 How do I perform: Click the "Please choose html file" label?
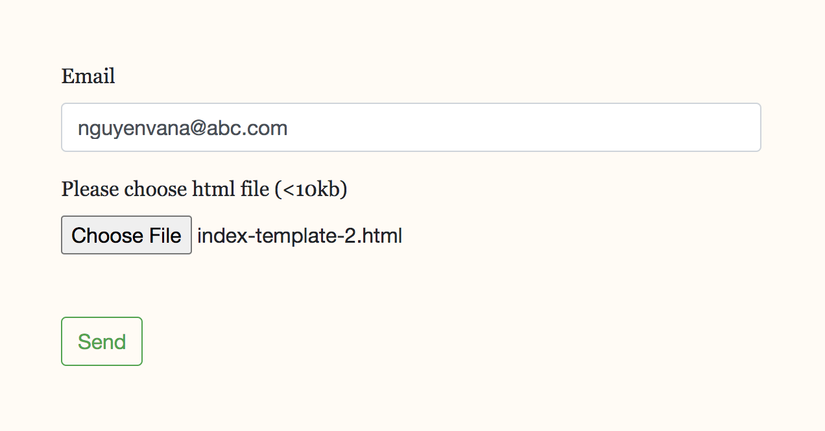click(x=204, y=188)
